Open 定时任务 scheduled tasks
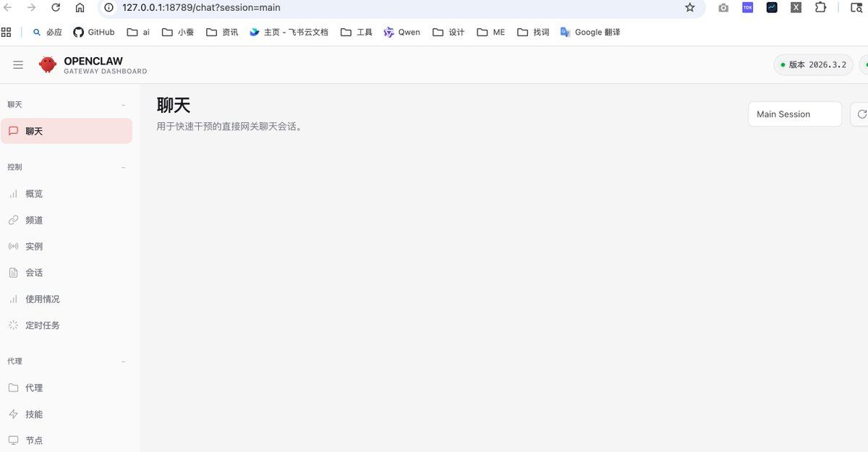This screenshot has height=452, width=868. (x=42, y=325)
